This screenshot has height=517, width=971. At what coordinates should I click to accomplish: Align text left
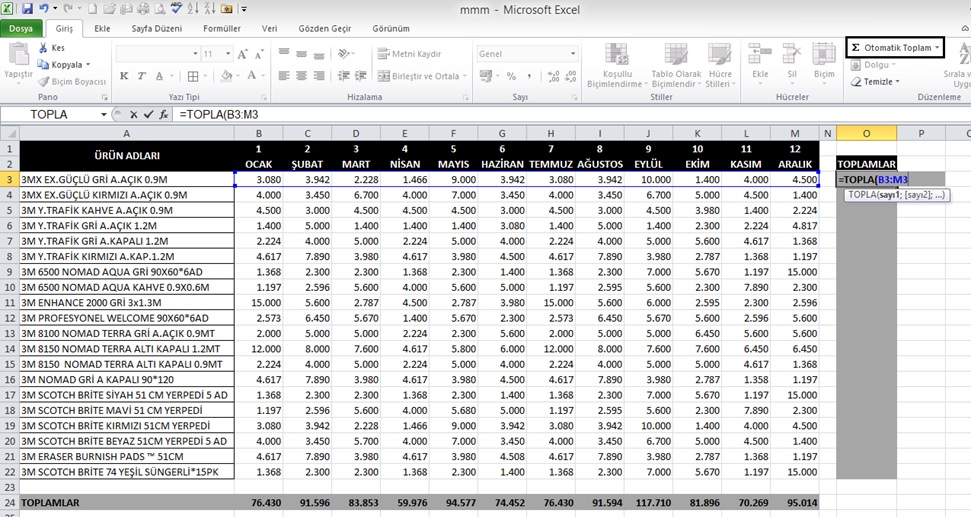point(284,76)
